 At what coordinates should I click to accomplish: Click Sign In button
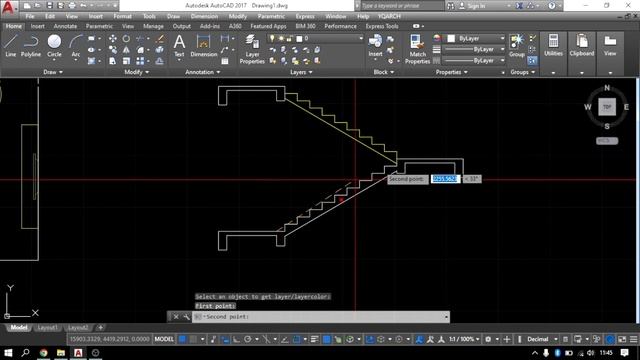click(x=473, y=6)
